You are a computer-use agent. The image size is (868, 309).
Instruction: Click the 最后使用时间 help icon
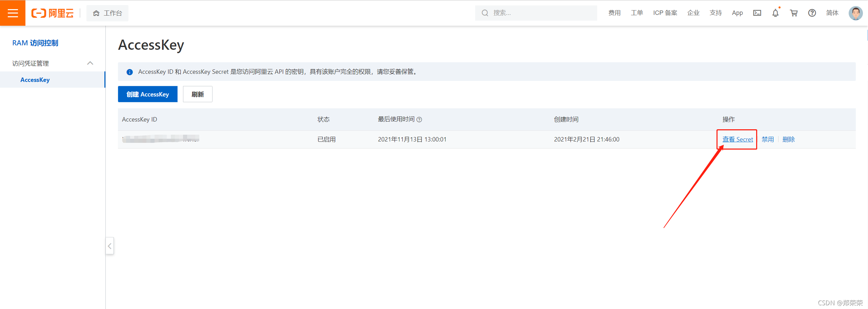tap(419, 119)
